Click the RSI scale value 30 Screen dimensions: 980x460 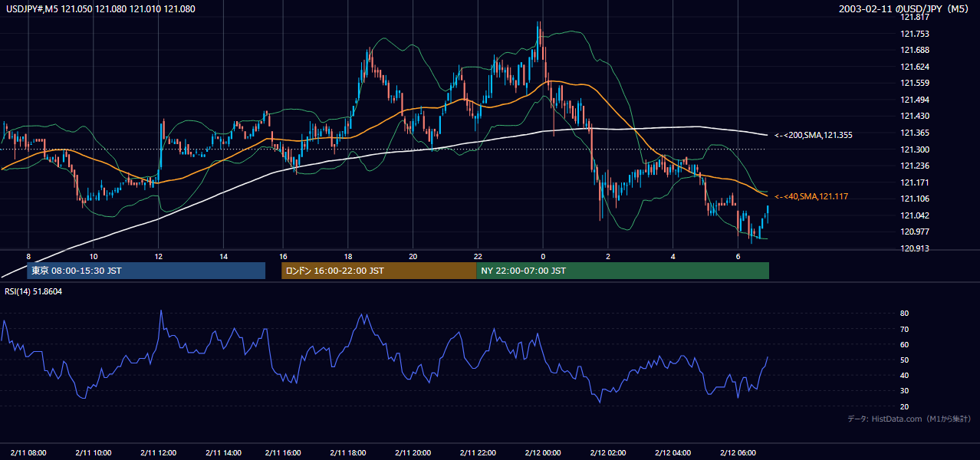point(904,391)
